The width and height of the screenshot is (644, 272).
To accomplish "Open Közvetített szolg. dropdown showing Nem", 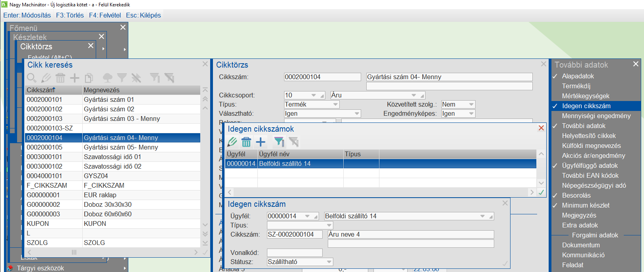I will click(471, 105).
